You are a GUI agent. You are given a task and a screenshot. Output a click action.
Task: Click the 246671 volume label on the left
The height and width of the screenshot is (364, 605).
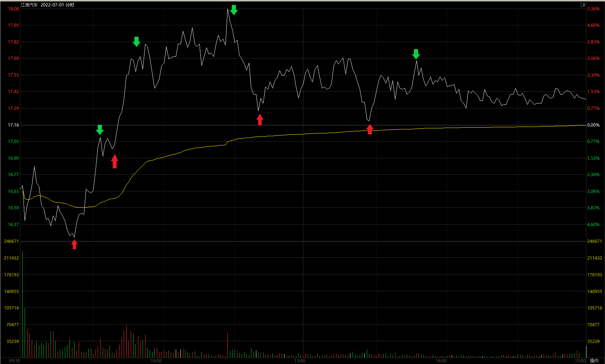point(11,241)
